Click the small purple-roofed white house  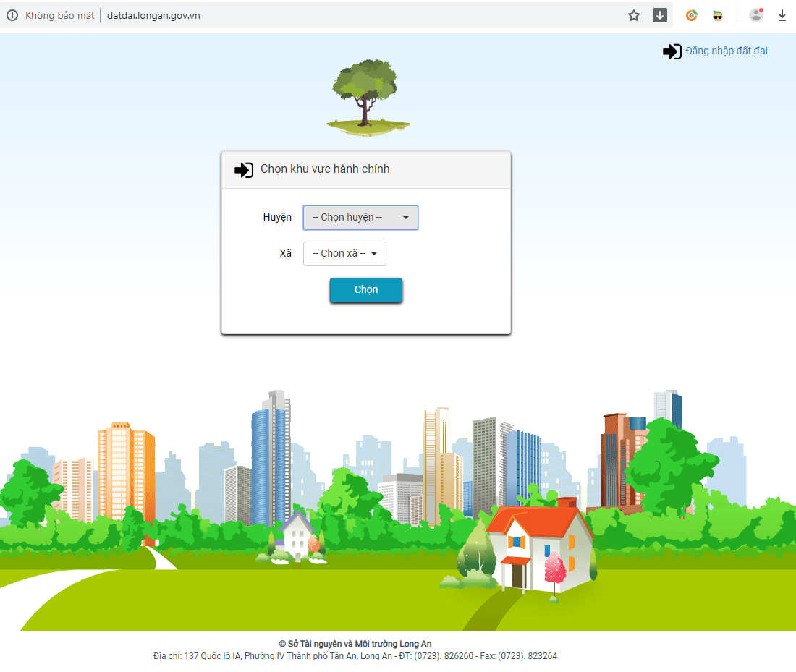click(297, 535)
